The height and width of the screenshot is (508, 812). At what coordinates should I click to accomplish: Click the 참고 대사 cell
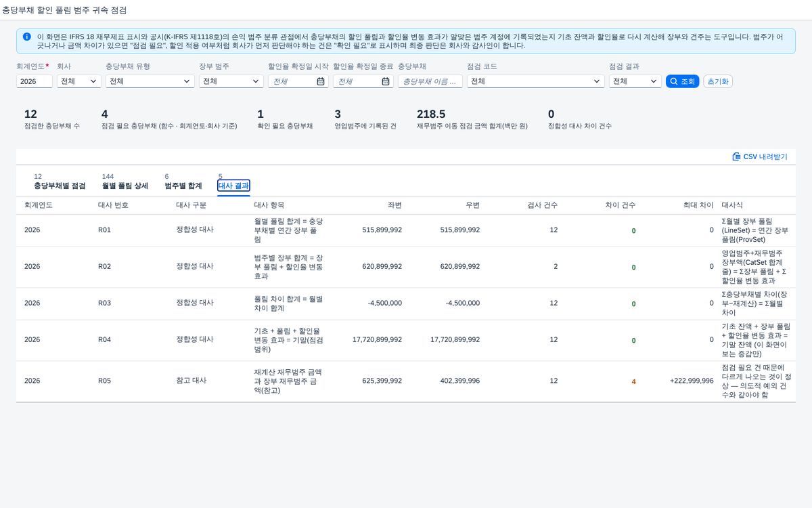click(x=191, y=381)
